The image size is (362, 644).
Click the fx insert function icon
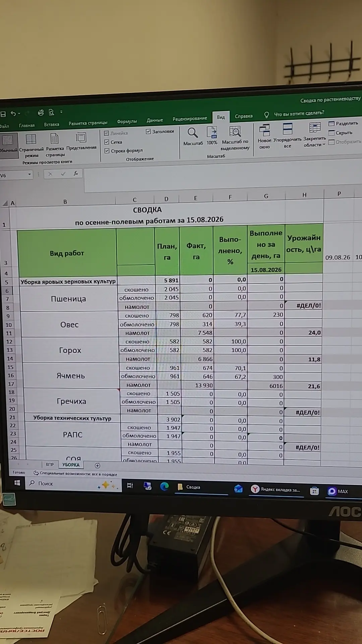(x=76, y=173)
